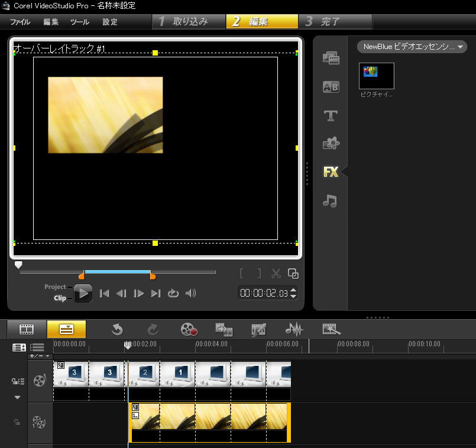Open the Title (T) library
476x448 pixels.
331,116
